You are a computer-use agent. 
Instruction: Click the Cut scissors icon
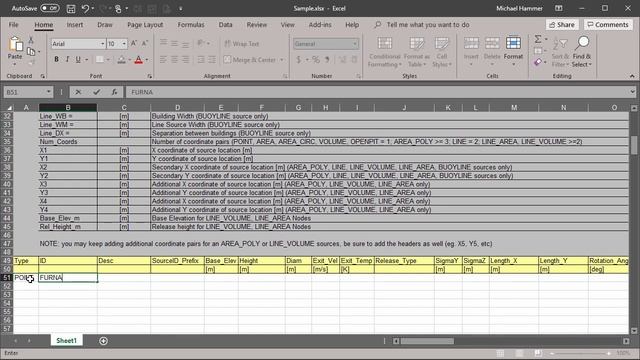(31, 40)
